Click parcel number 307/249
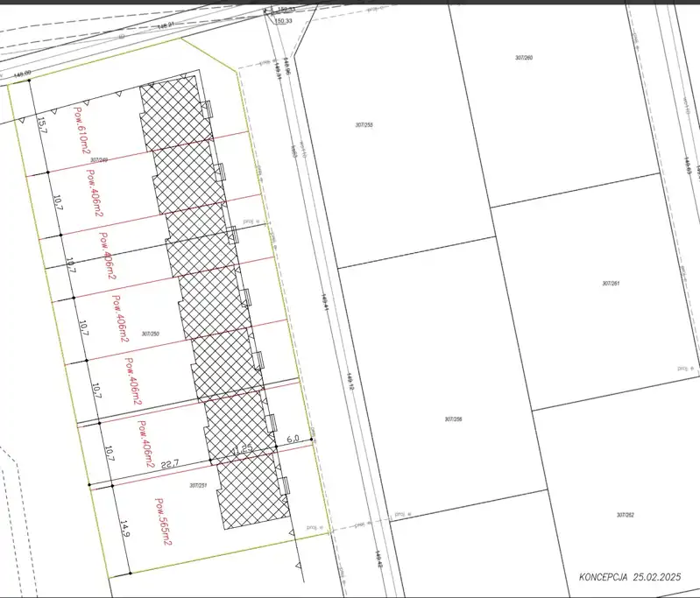This screenshot has width=700, height=598. click(x=99, y=160)
